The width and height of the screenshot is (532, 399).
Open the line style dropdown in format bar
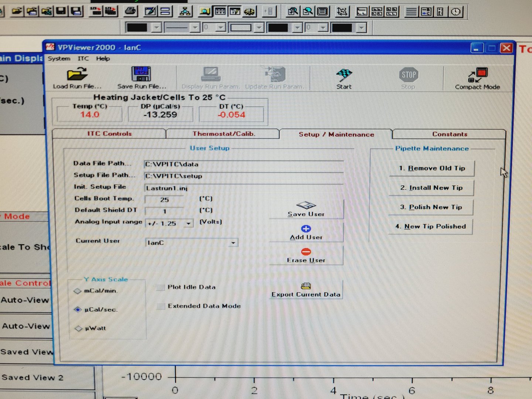[195, 28]
